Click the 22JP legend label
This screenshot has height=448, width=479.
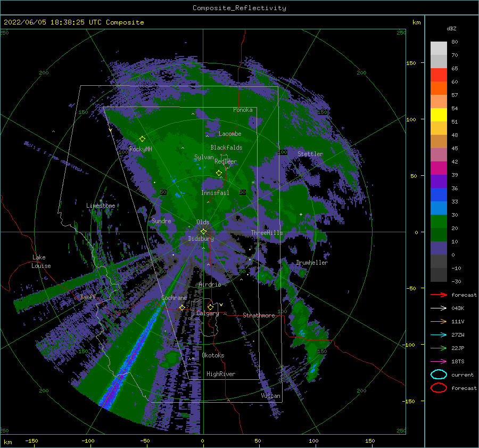coord(458,348)
